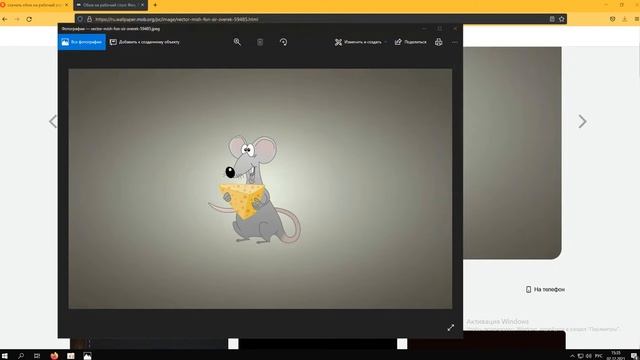Zoom in with the magnifier icon
The width and height of the screenshot is (640, 360).
coord(237,42)
